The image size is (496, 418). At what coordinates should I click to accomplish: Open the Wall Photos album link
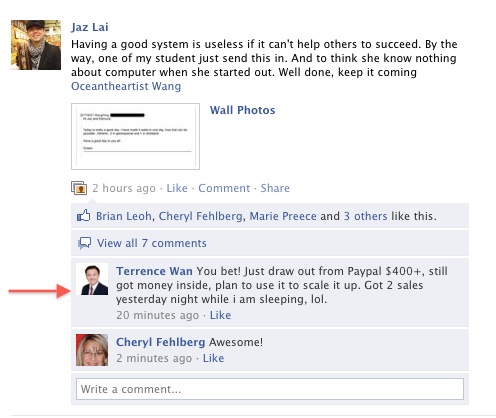pos(242,110)
